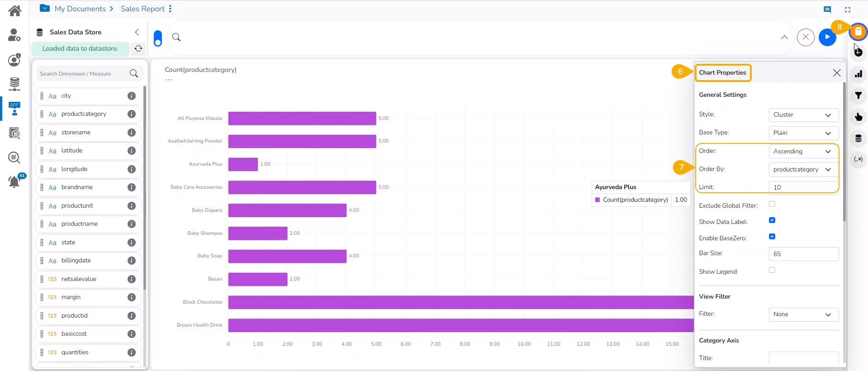Toggle Exclude Global Filter checkbox
Viewport: 868px width, 371px height.
point(772,204)
